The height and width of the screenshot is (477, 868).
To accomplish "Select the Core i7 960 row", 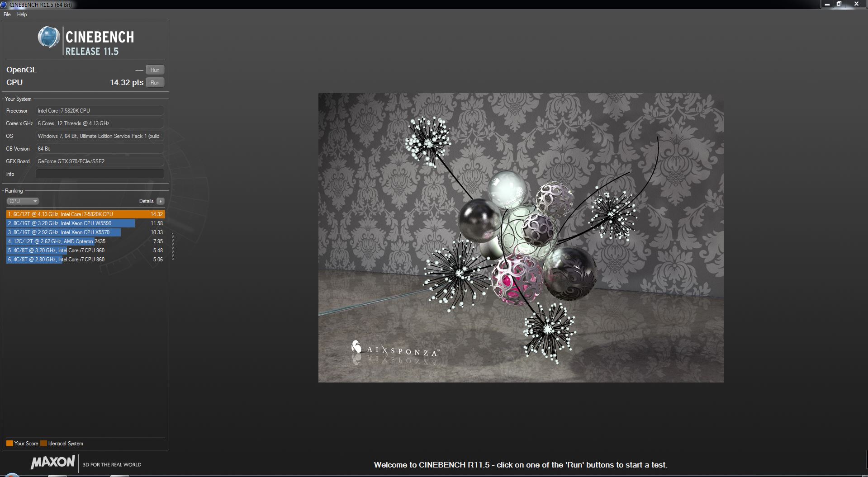I will click(x=85, y=250).
